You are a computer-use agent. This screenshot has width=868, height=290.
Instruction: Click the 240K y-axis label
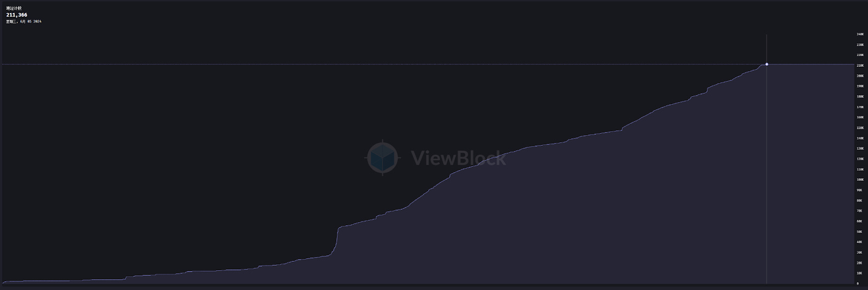pos(860,34)
